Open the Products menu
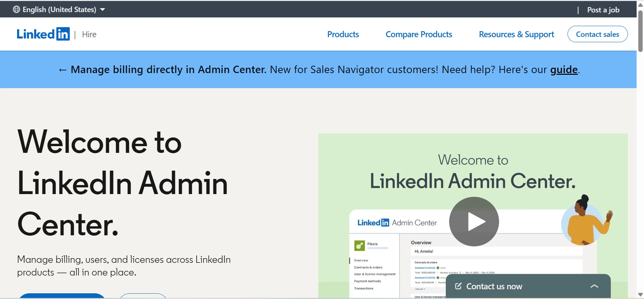 pos(343,34)
